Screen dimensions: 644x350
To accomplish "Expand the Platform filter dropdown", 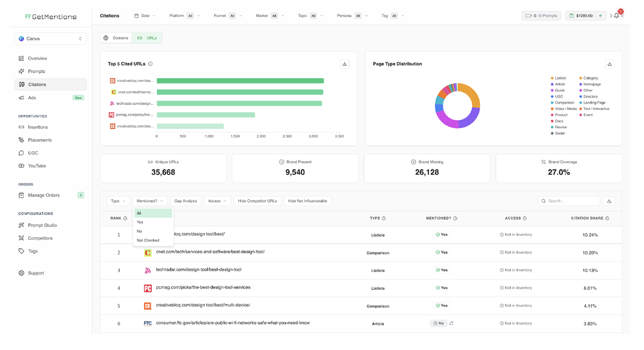I will [x=185, y=16].
